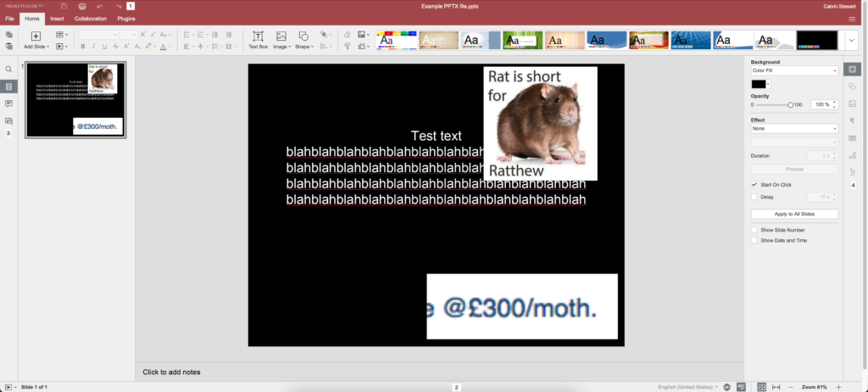
Task: Click the Print icon in title bar
Action: click(82, 6)
